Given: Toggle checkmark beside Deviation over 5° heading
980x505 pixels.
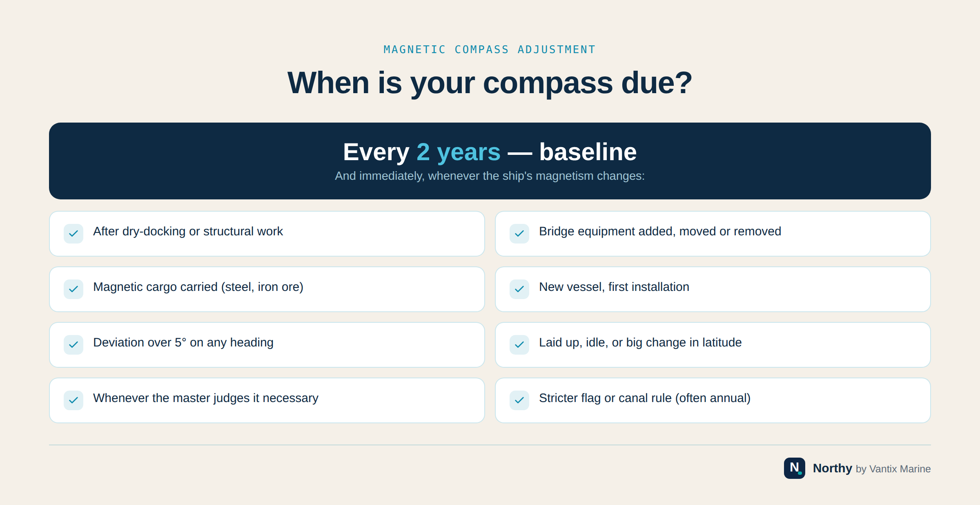Looking at the screenshot, I should 73,345.
